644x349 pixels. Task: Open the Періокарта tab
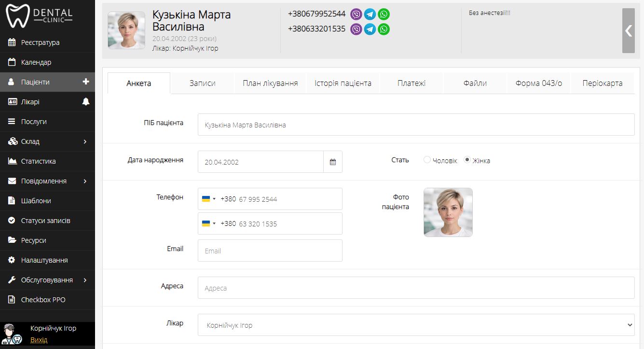coord(602,83)
